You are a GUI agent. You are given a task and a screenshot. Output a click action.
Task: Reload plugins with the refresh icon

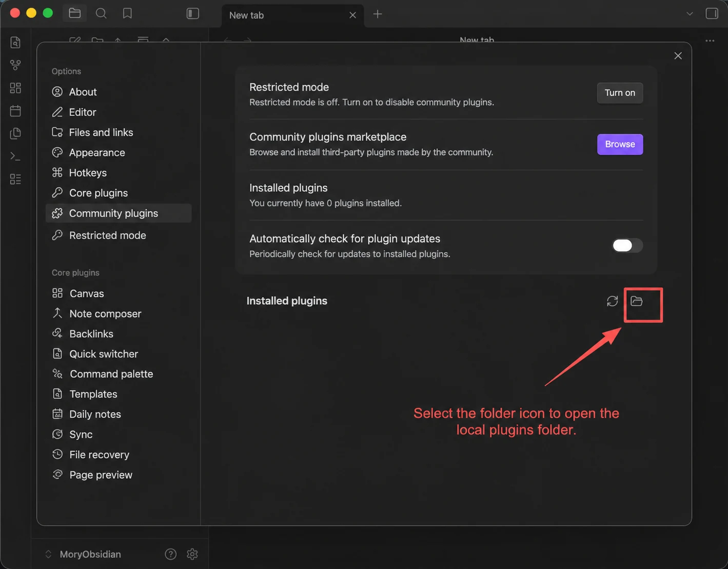point(612,301)
